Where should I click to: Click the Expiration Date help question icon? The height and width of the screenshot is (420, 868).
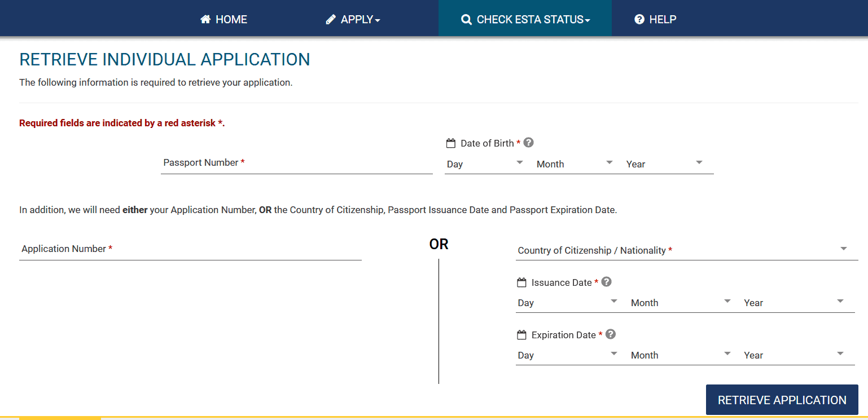pos(610,334)
